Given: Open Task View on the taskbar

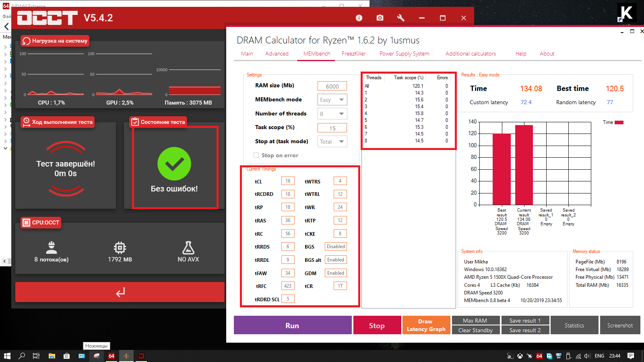Looking at the screenshot, I should click(x=36, y=356).
